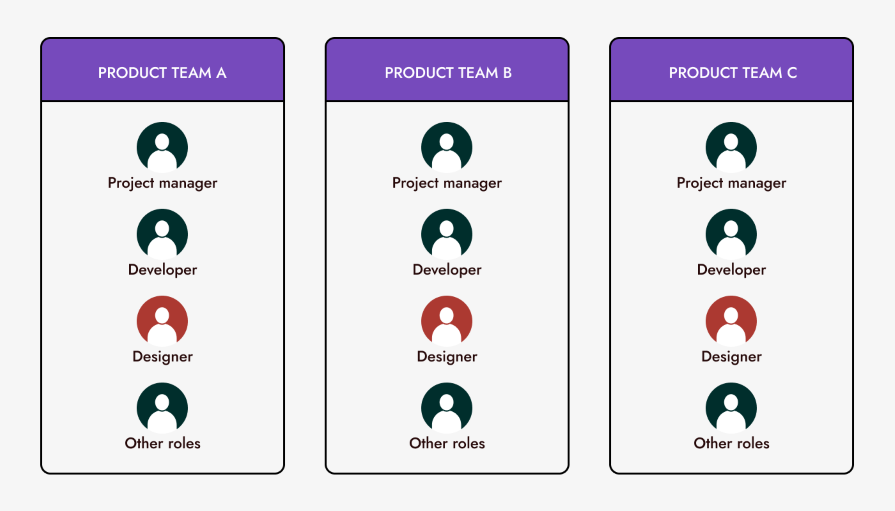Select Team A other roles avatar
The height and width of the screenshot is (511, 895).
pos(162,408)
